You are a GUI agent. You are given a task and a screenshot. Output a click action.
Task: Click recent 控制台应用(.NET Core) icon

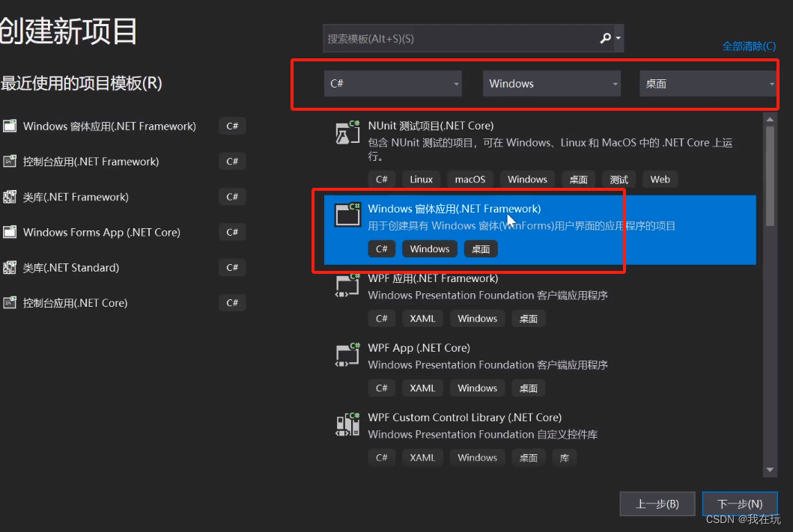(10, 302)
